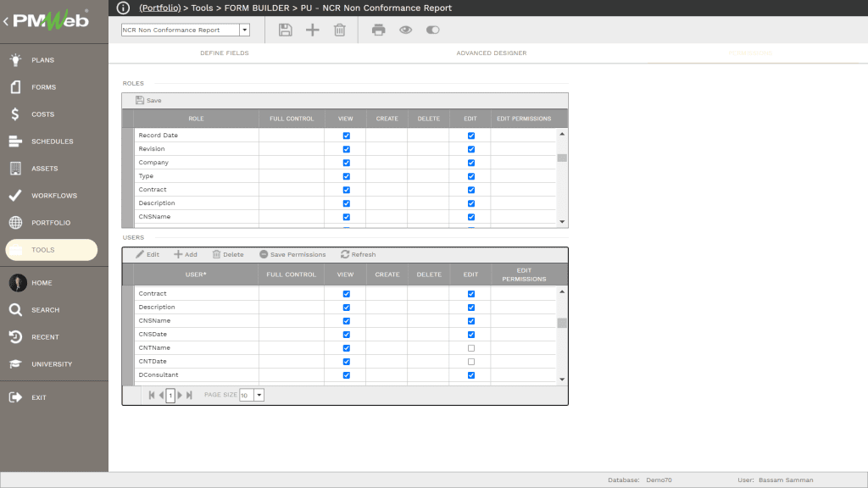Open University graduation cap icon

[15, 364]
